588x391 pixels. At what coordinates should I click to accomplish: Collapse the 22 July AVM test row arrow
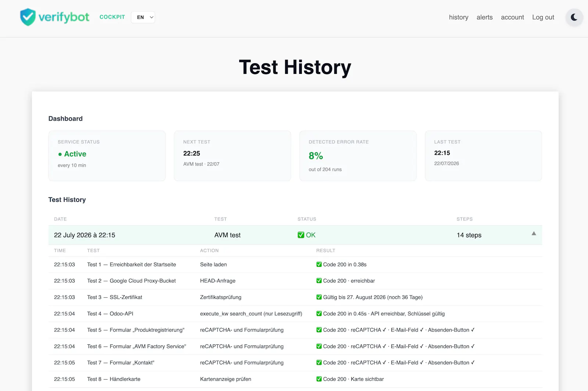(534, 233)
